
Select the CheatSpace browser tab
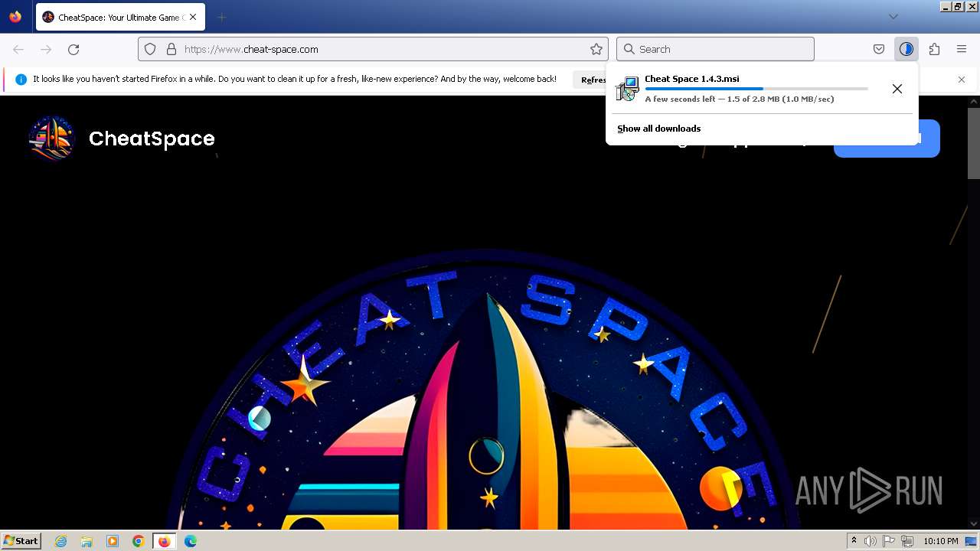pyautogui.click(x=120, y=17)
